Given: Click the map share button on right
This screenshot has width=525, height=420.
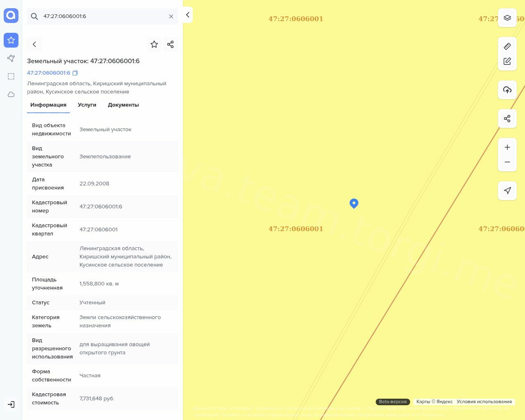Looking at the screenshot, I should (x=507, y=119).
